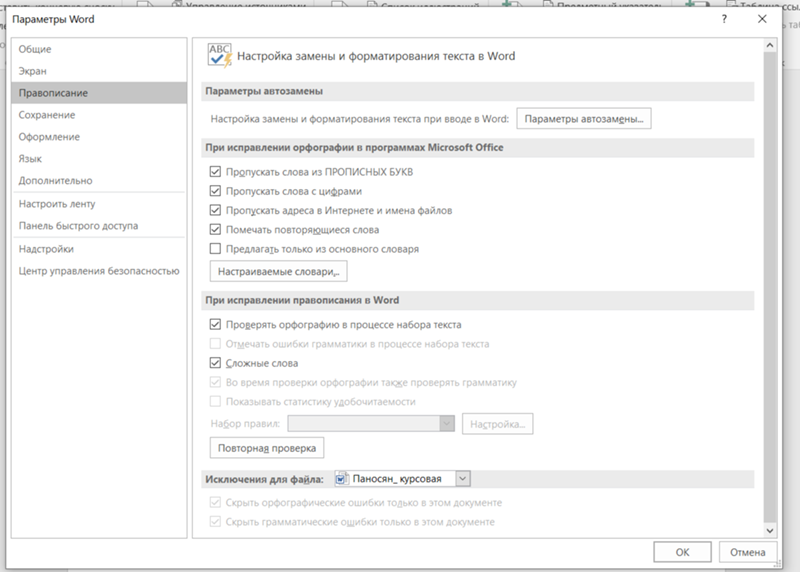Click the vertical scrollbar thumb

click(x=770, y=287)
